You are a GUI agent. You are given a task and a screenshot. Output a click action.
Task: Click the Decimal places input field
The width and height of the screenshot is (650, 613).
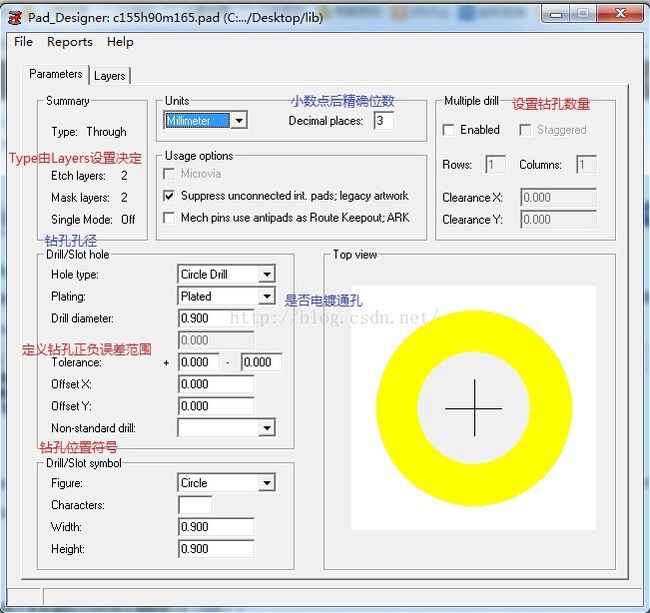383,121
